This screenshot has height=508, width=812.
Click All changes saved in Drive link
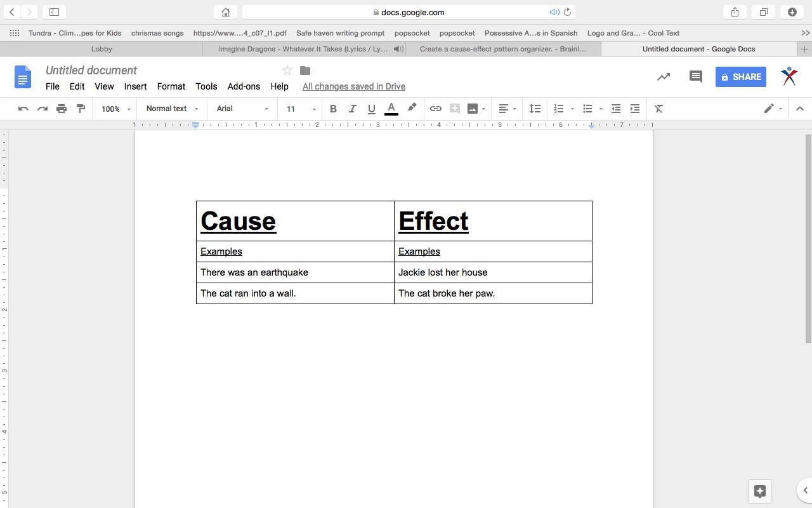(x=353, y=86)
